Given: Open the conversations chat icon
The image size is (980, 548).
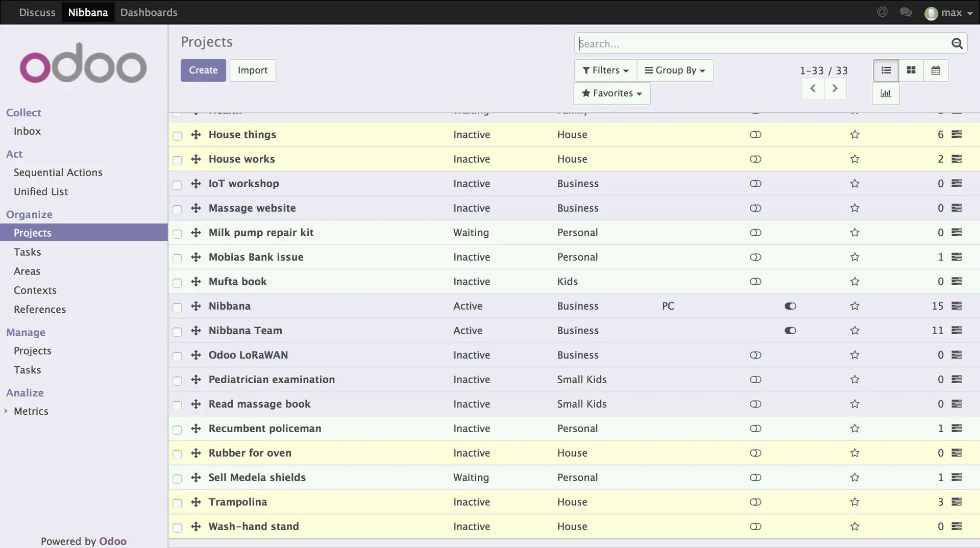Looking at the screenshot, I should tap(905, 12).
